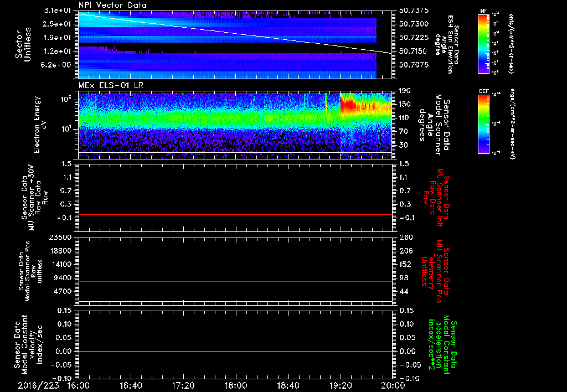567x392 pixels.
Task: Select the red MU Scanner Pos Telemetry title
Action: [435, 271]
